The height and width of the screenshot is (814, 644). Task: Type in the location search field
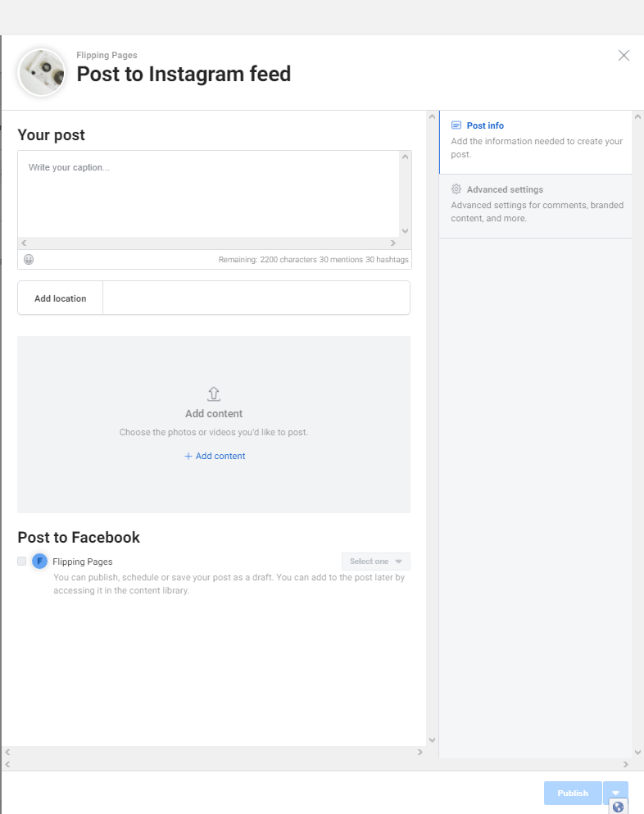(x=256, y=298)
